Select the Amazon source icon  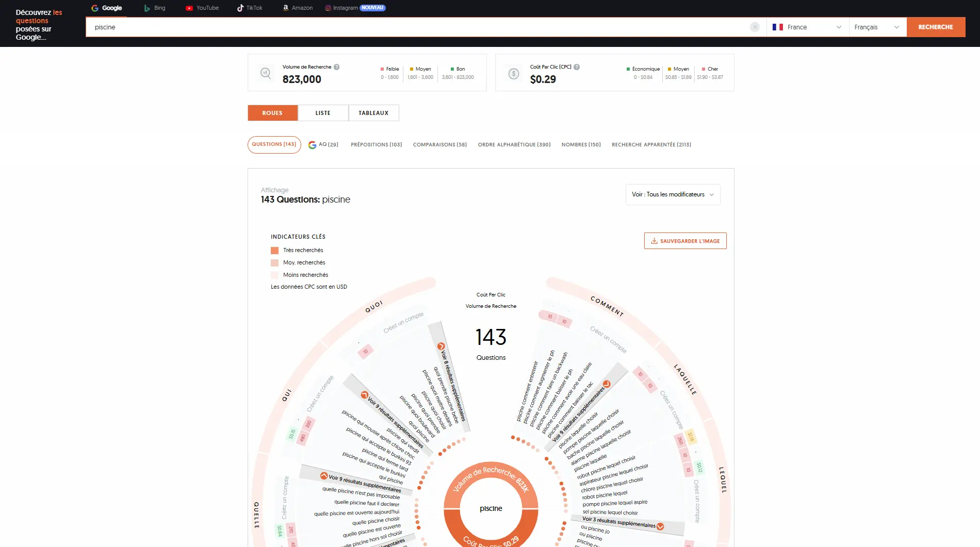point(285,8)
